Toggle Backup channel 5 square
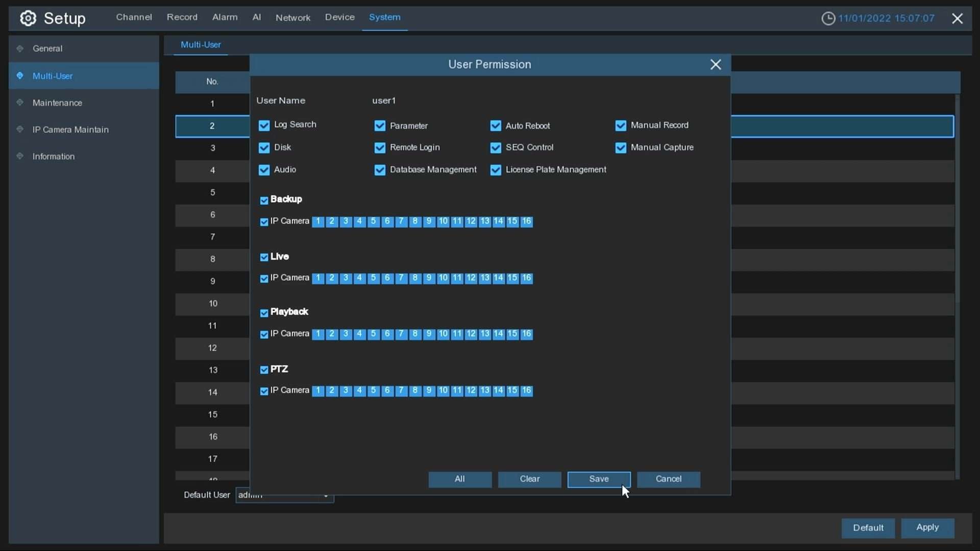The height and width of the screenshot is (551, 980). pyautogui.click(x=373, y=221)
